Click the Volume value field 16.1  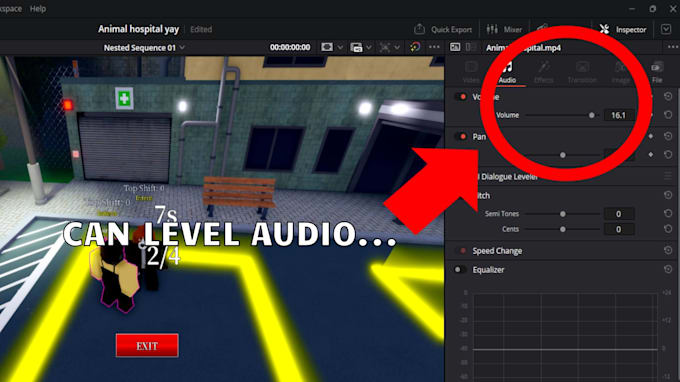[619, 115]
